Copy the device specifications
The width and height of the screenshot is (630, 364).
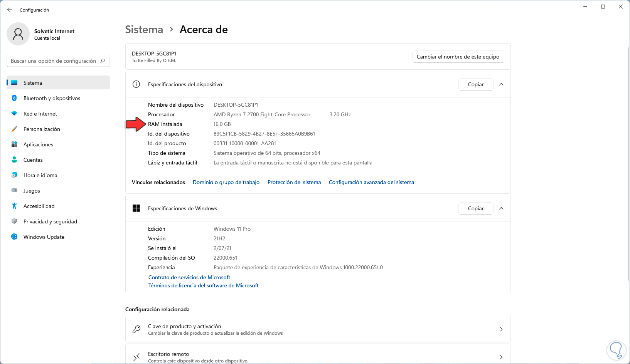475,84
